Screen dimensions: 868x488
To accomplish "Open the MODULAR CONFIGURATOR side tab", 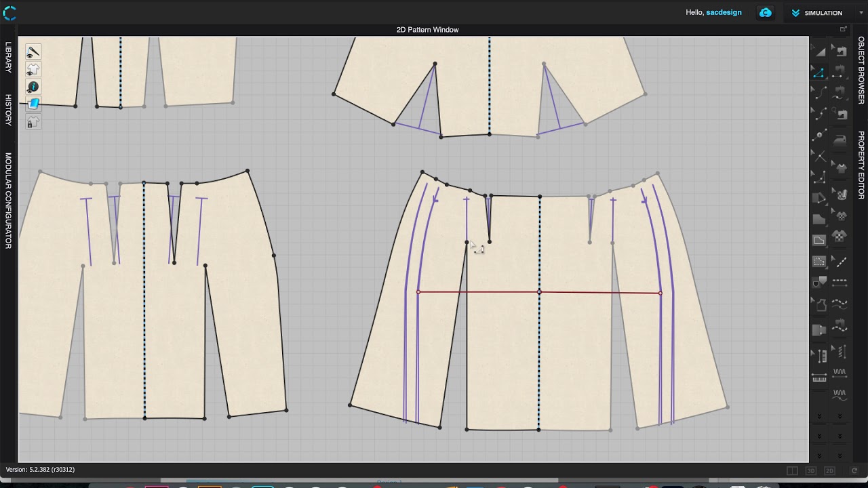I will coord(9,201).
